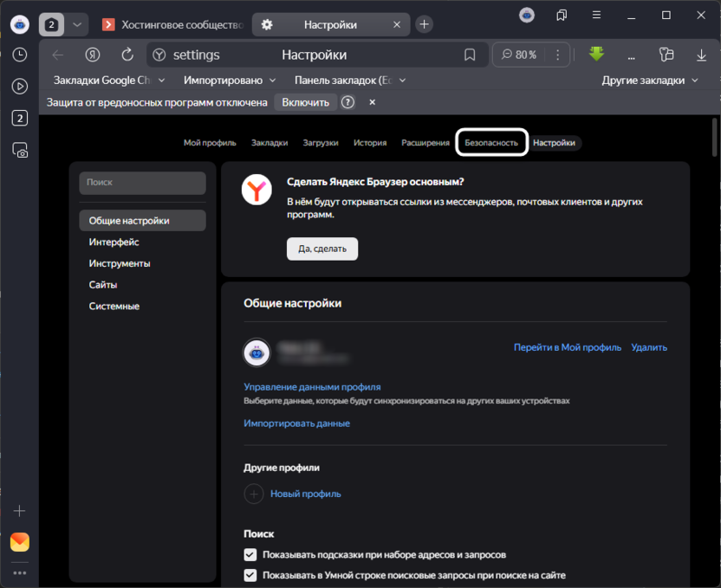The image size is (721, 588).
Task: Click the green download arrow extension
Action: tap(596, 55)
